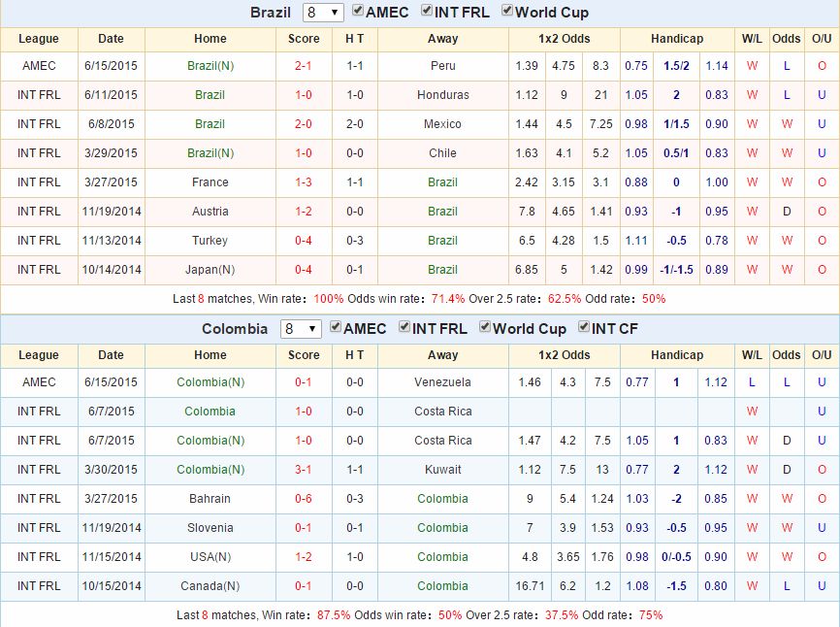
Task: Click 1-2 score of USA vs Colombia
Action: click(x=304, y=557)
